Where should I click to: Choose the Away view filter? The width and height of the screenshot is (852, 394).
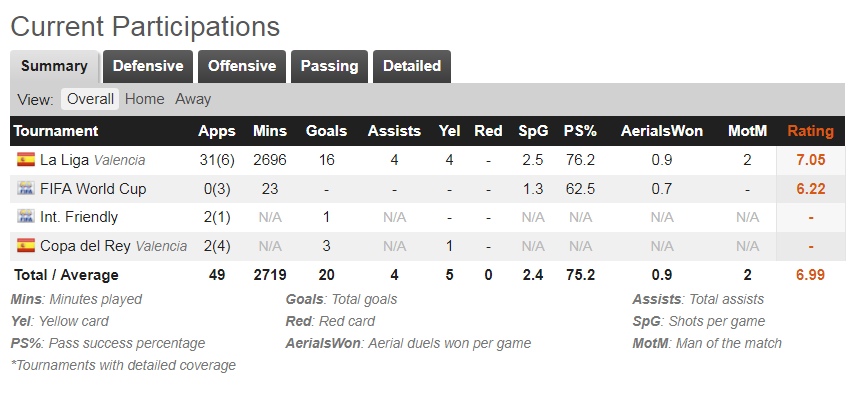[193, 99]
